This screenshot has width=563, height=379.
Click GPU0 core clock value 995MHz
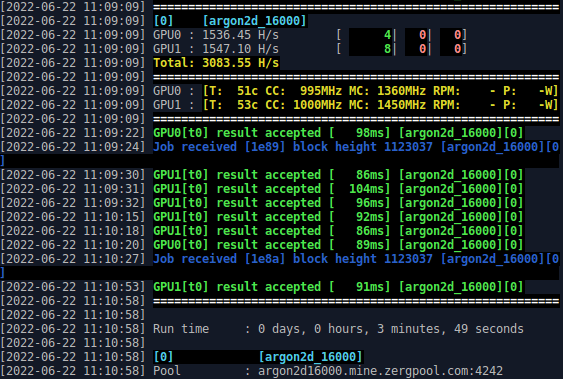[321, 91]
